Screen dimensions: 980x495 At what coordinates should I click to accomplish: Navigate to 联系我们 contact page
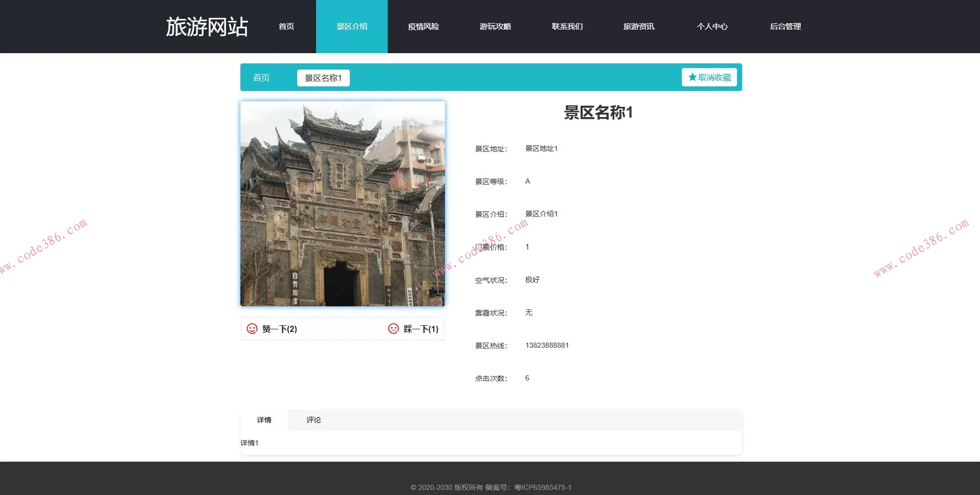(x=568, y=26)
